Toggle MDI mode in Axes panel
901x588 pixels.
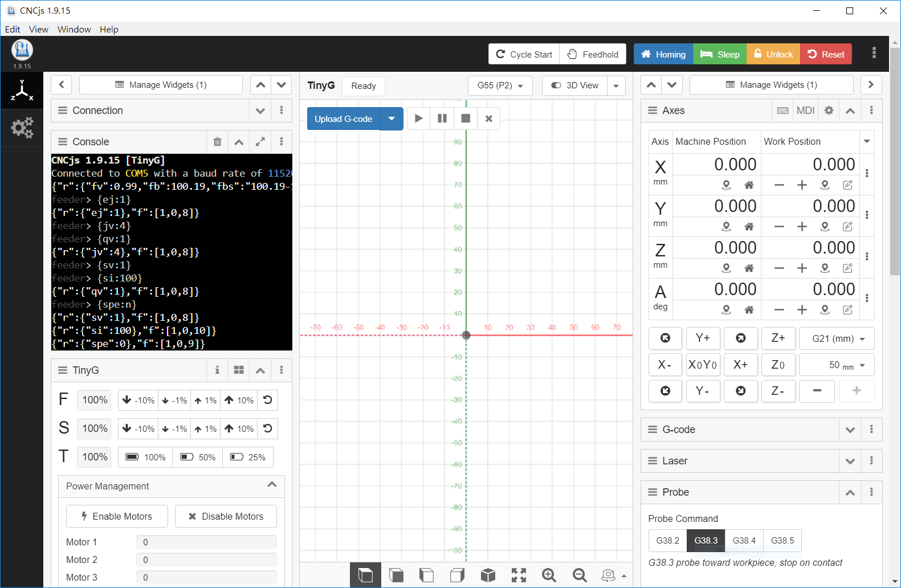tap(805, 111)
